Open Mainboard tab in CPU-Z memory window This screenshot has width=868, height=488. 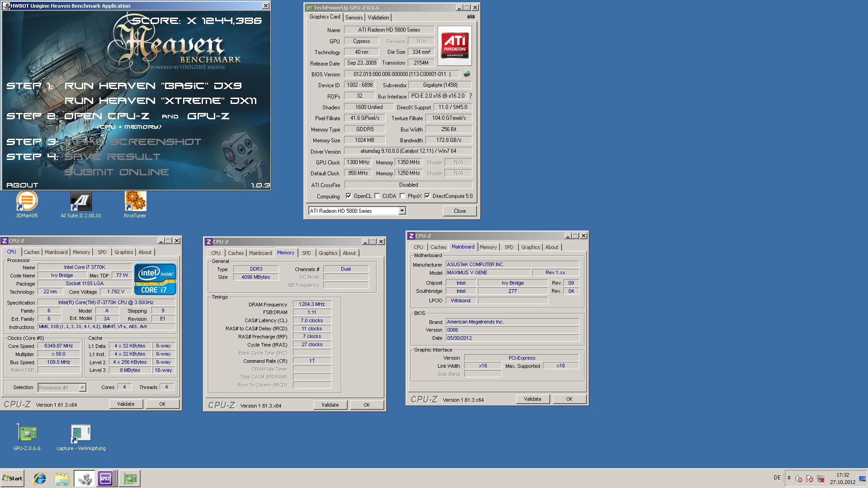[x=260, y=253]
